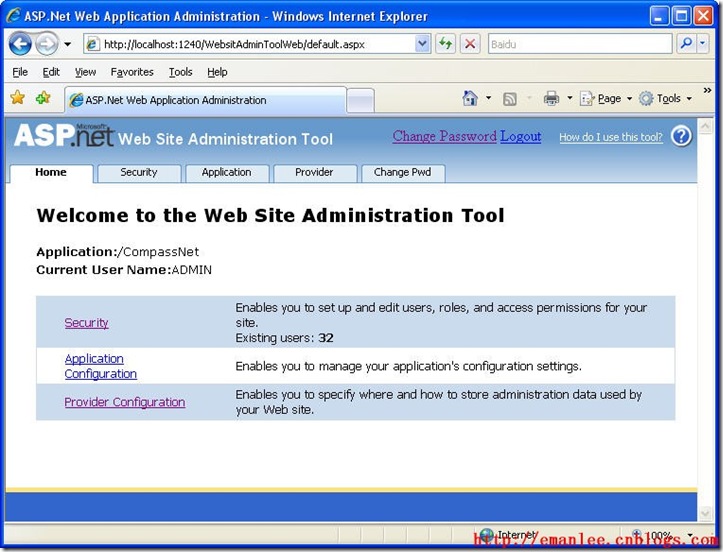Switch to the Provider tab
Viewport: 723px width, 552px height.
point(314,173)
